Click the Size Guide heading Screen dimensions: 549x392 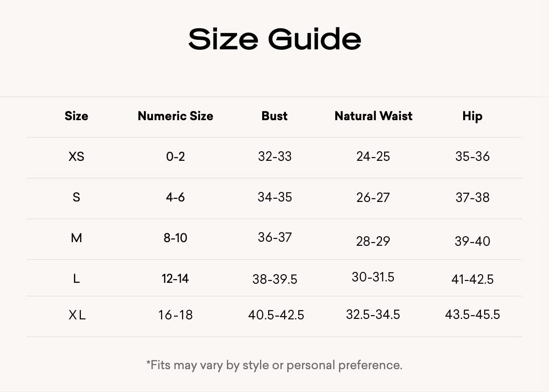coord(274,39)
